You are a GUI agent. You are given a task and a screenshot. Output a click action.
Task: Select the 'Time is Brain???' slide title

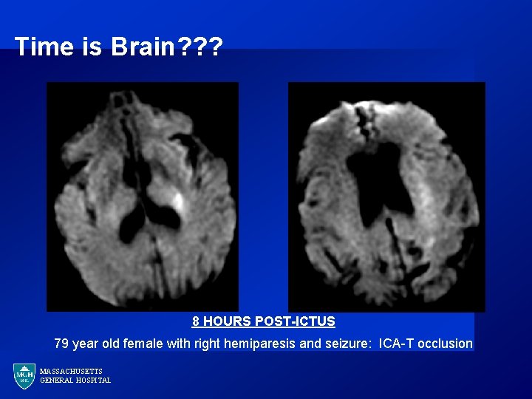point(119,47)
